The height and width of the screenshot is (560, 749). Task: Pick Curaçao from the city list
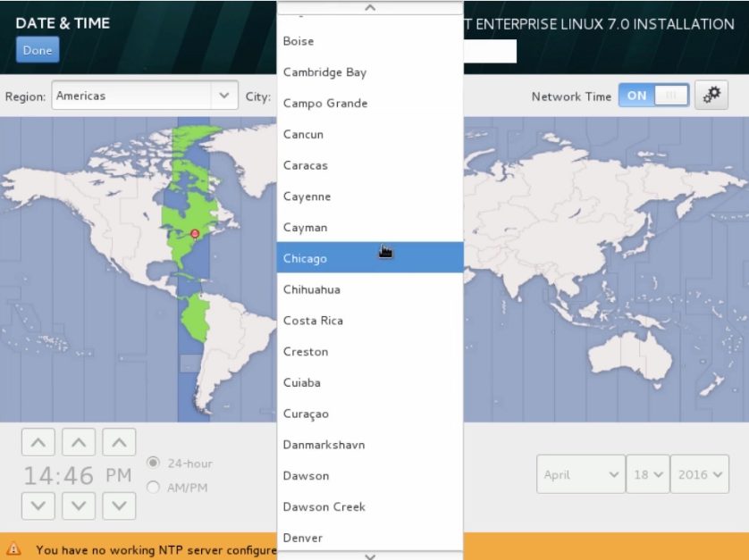[x=370, y=414]
